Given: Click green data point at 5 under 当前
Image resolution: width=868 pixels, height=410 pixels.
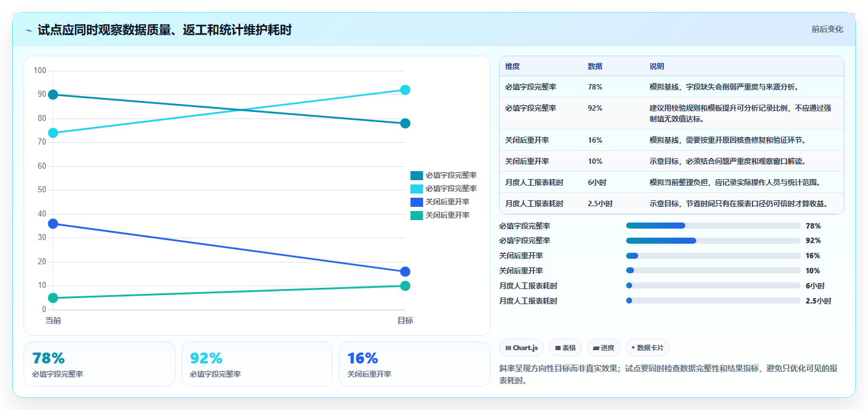Looking at the screenshot, I should (53, 298).
